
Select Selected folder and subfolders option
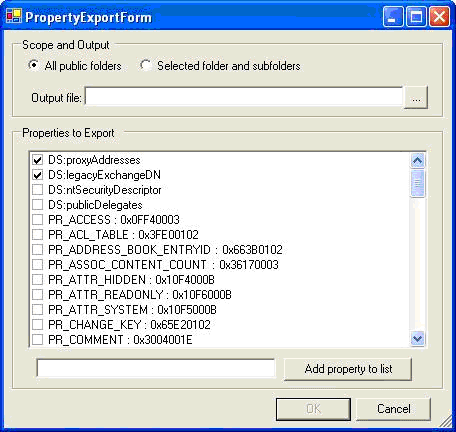[x=145, y=65]
